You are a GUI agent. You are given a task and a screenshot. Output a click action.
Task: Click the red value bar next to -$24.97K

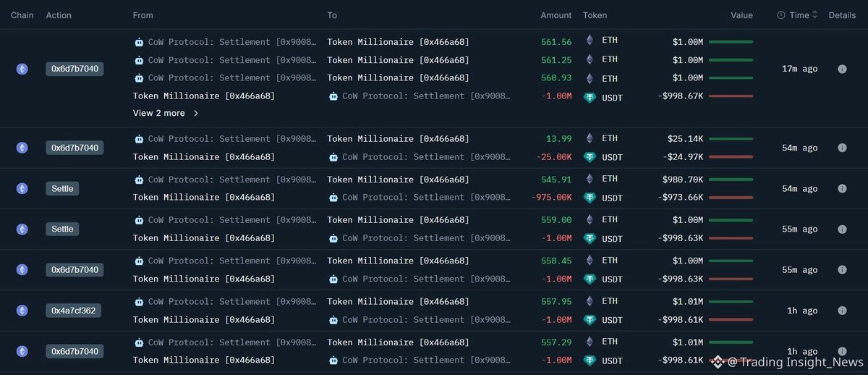[x=731, y=156]
